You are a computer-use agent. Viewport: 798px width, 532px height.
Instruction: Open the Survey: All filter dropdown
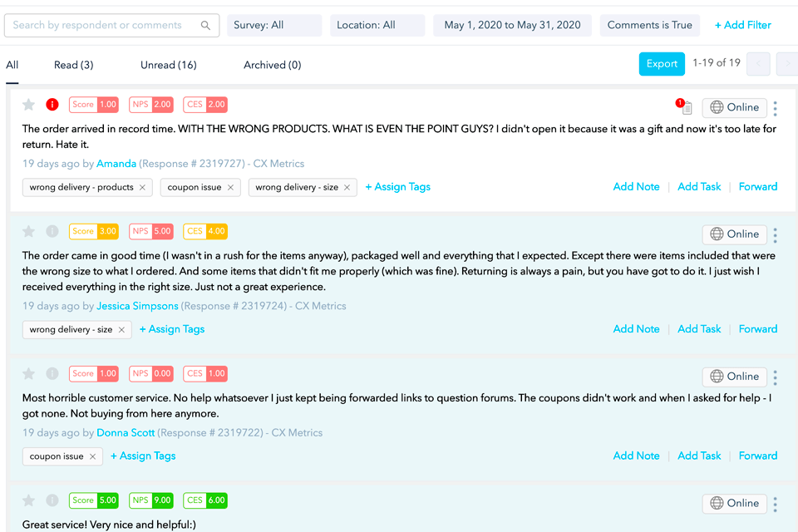274,25
